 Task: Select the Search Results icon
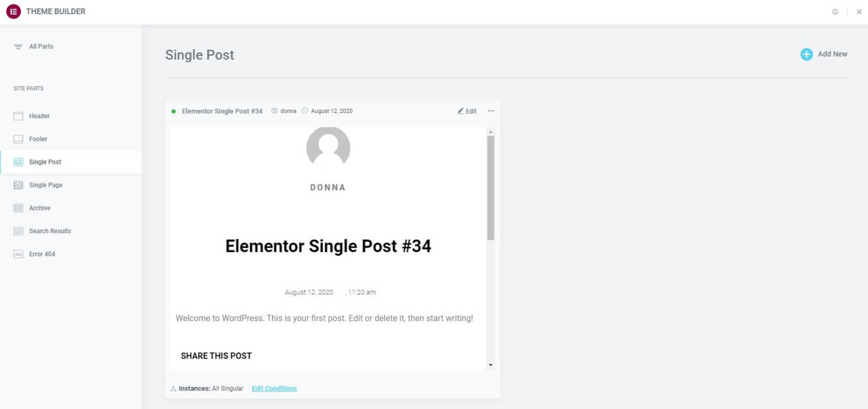click(x=18, y=231)
